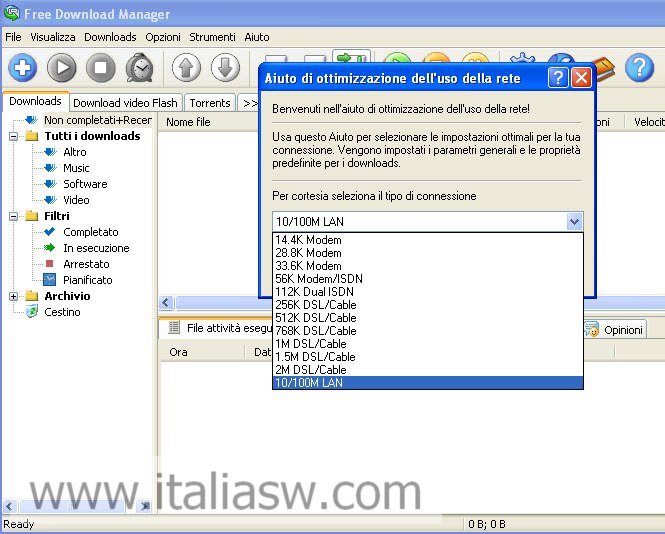665x534 pixels.
Task: Choose 1M DSL/Cable option
Action: click(x=428, y=344)
